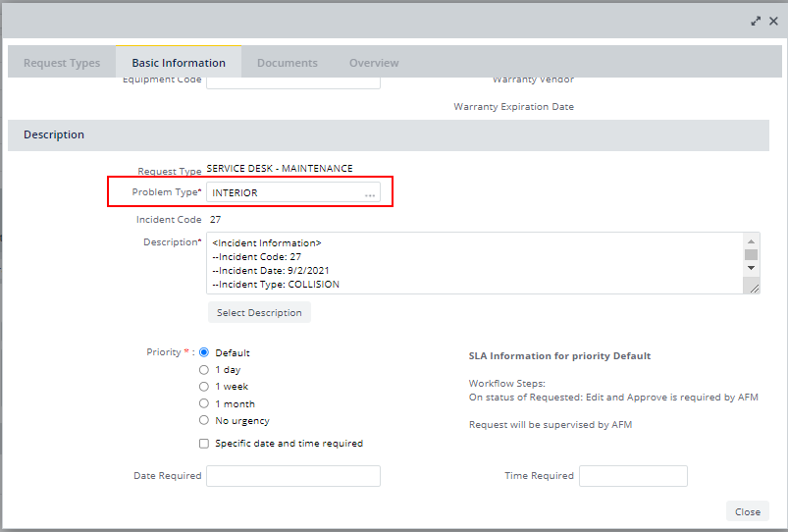Select the Default priority radio button
Screen dimensions: 788x532
point(203,352)
